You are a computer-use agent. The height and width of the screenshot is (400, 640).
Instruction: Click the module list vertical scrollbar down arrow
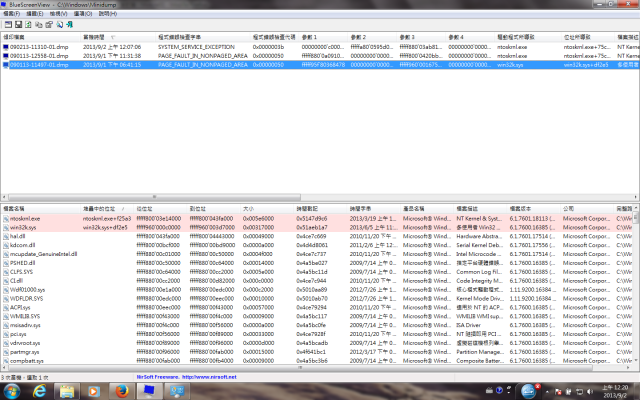[636, 360]
